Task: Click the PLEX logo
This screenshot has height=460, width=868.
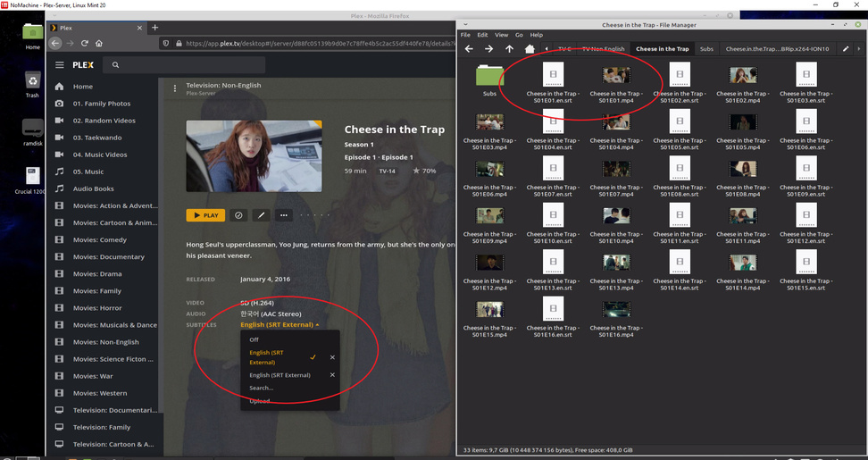Action: click(83, 65)
